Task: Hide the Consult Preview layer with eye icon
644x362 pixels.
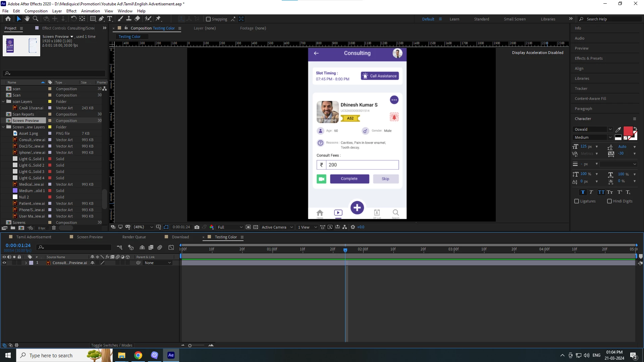Action: coord(4,263)
